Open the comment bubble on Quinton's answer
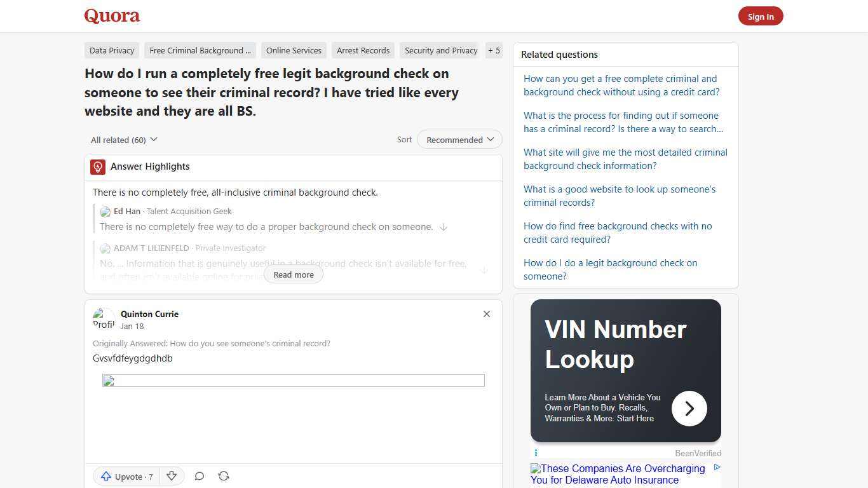The width and height of the screenshot is (868, 488). tap(199, 476)
